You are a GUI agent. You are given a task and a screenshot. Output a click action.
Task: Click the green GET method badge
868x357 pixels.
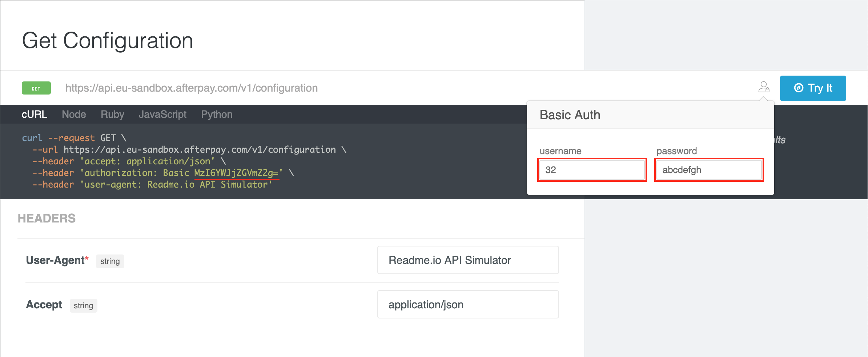click(36, 88)
